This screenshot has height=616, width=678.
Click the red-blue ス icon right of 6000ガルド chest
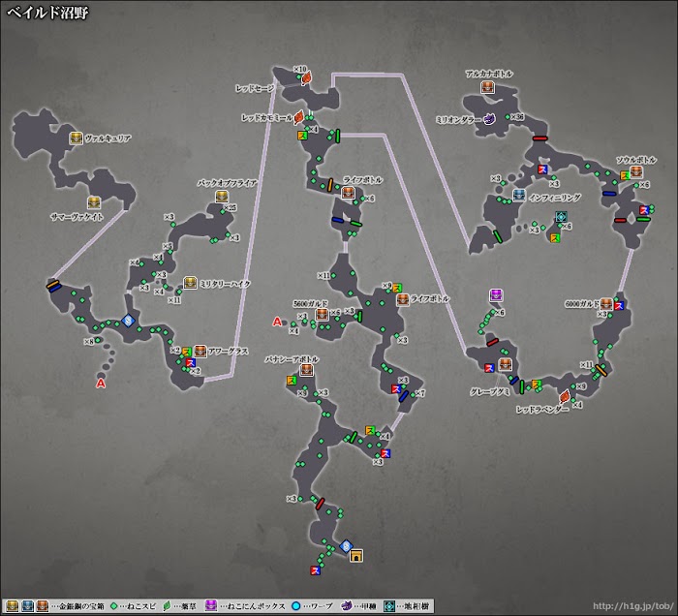(x=619, y=306)
